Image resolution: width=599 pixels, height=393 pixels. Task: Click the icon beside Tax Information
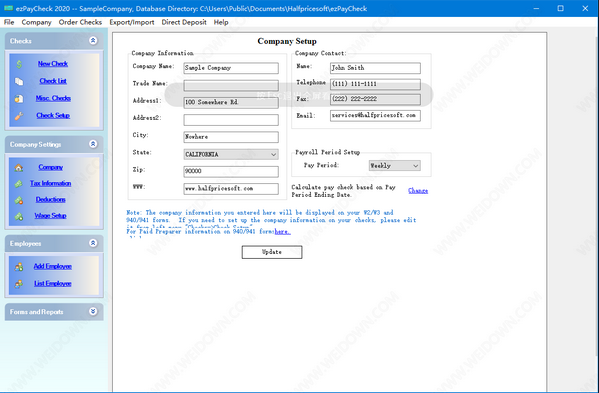pos(19,184)
